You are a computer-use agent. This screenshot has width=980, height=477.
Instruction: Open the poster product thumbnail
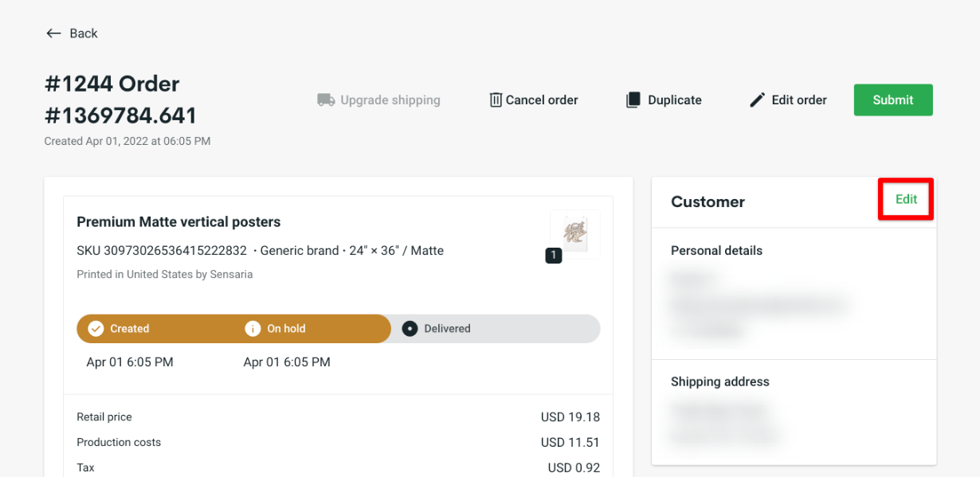tap(574, 233)
